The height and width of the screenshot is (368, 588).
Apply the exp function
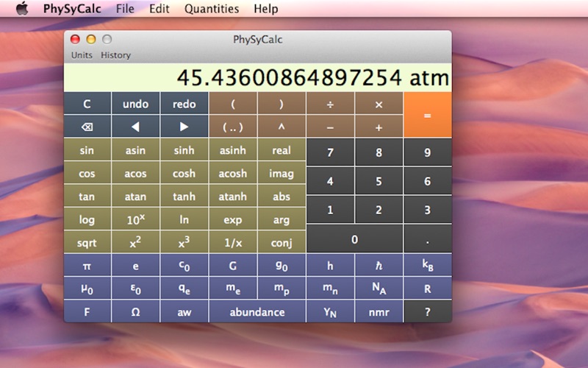click(x=233, y=219)
